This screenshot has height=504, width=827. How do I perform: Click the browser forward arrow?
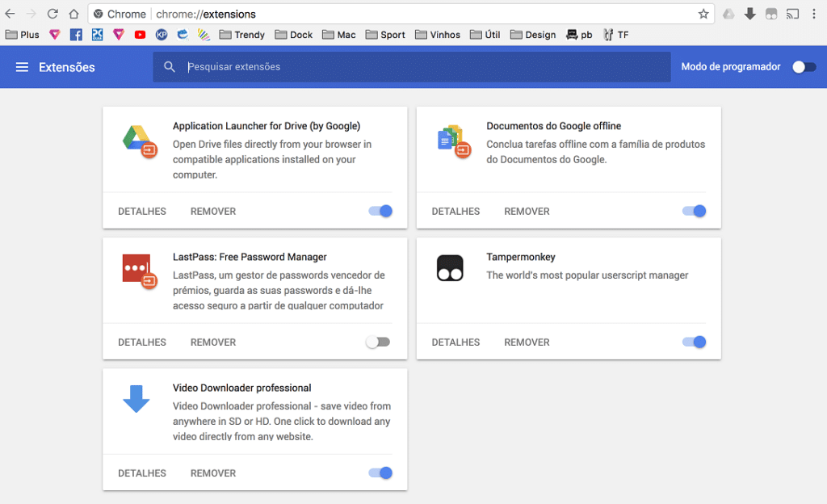click(x=31, y=14)
